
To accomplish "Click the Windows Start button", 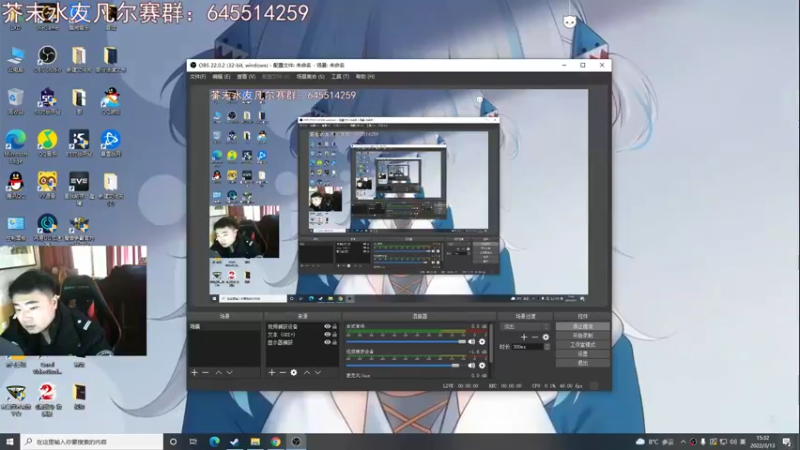I will tap(10, 441).
